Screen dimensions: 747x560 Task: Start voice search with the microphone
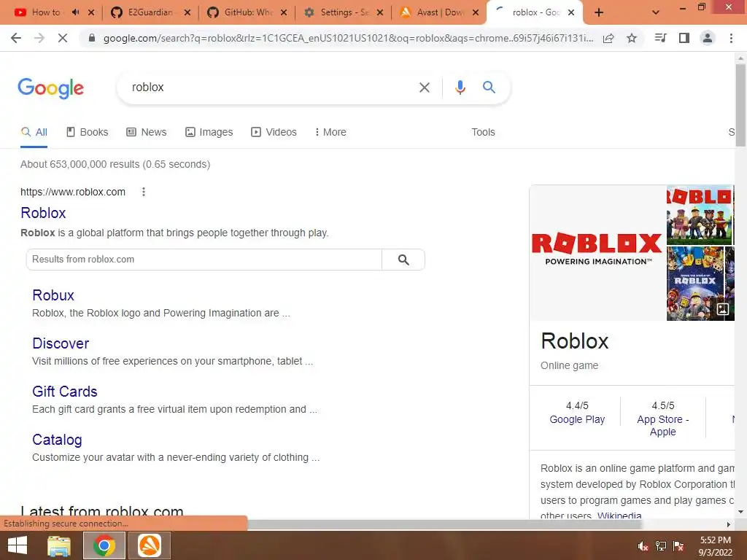[460, 87]
